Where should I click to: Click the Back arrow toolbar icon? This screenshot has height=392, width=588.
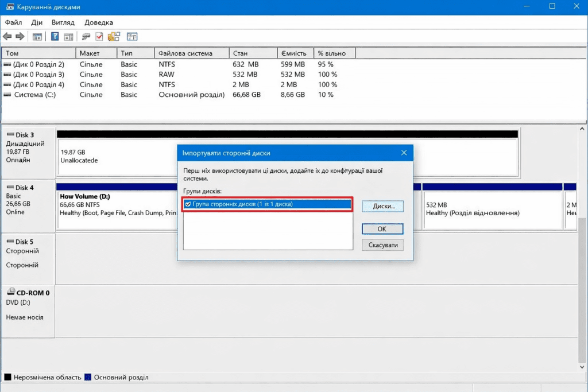tap(7, 37)
